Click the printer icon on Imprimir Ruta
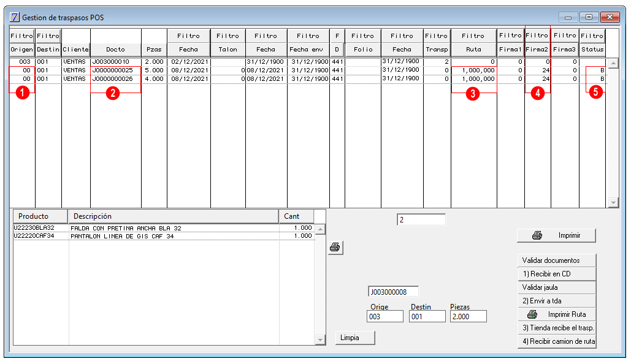This screenshot has height=364, width=631. (x=532, y=314)
